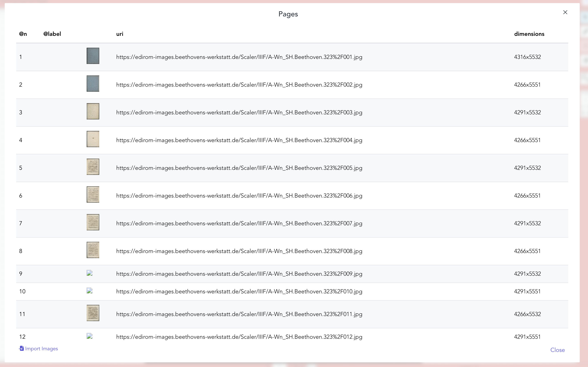Open the thumbnail for page 11
Viewport: 588px width, 367px height.
click(x=93, y=313)
